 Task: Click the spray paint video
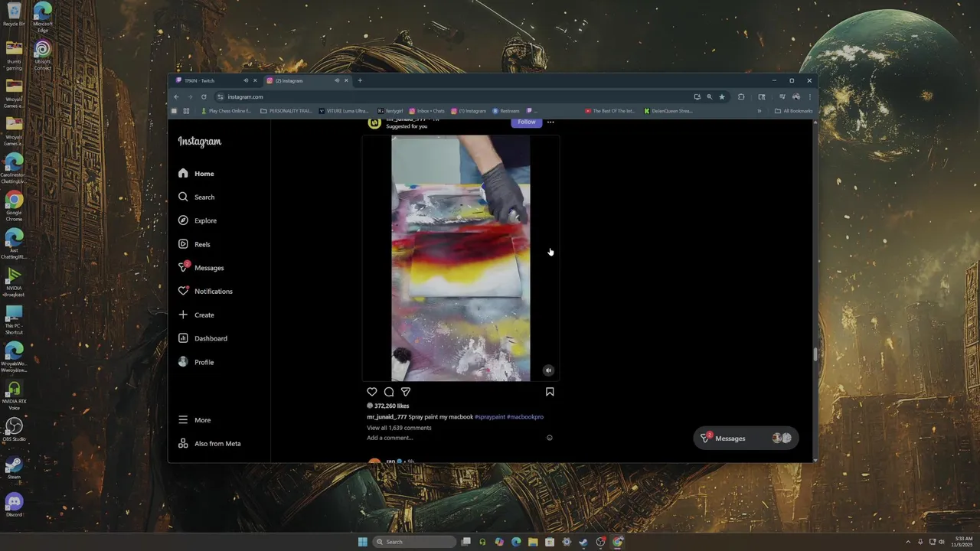click(461, 258)
